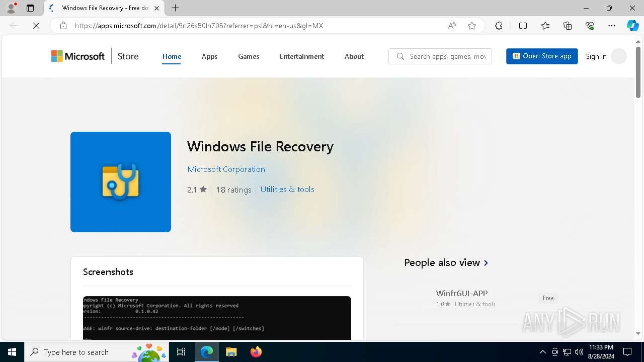The height and width of the screenshot is (362, 644).
Task: Open Edge Settings and more menu
Action: click(612, 26)
